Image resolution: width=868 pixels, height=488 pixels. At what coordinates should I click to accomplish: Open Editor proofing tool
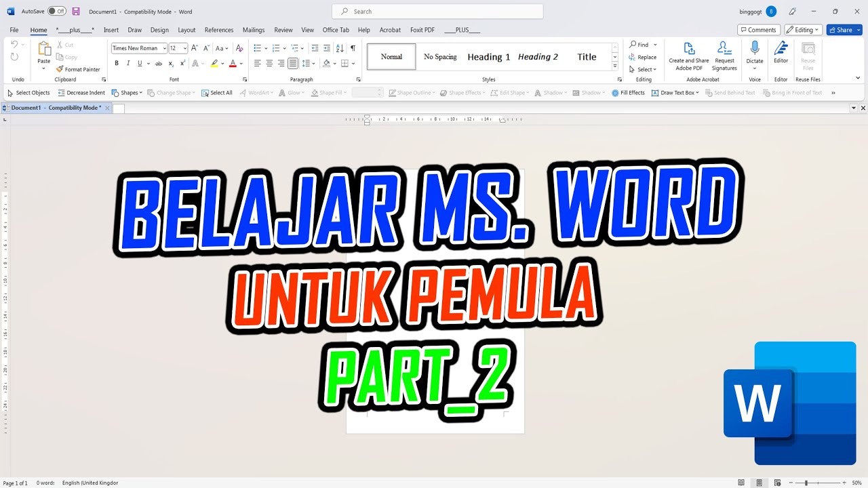(781, 52)
